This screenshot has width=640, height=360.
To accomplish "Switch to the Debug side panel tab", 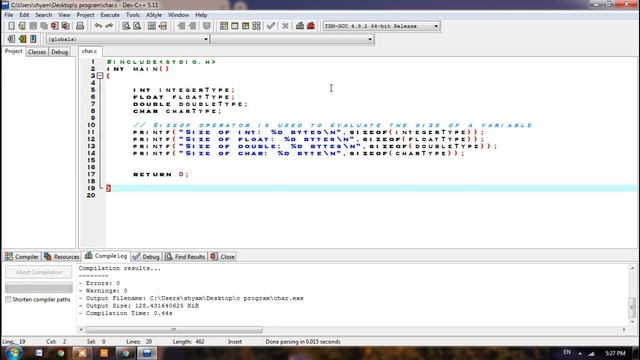I will coord(60,52).
